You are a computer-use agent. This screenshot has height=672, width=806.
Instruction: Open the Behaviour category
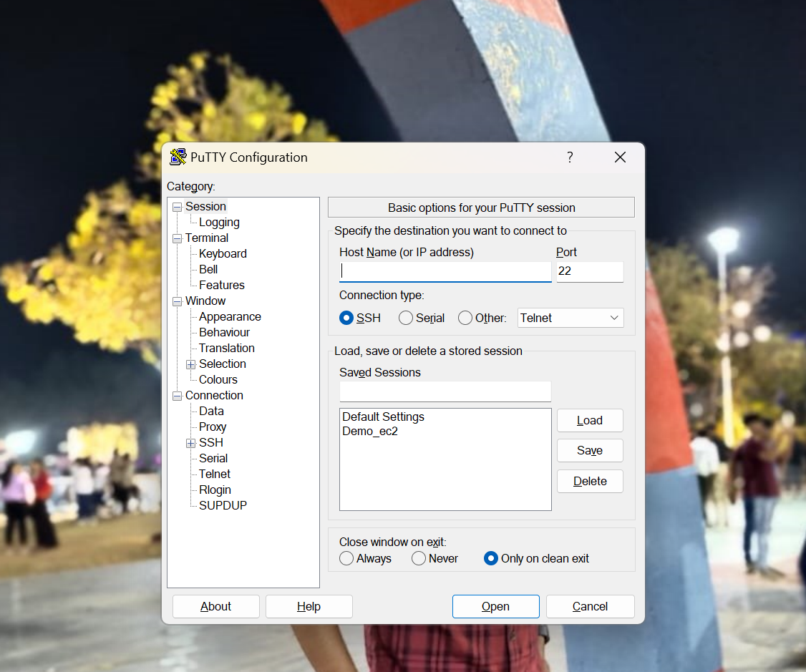click(x=224, y=332)
